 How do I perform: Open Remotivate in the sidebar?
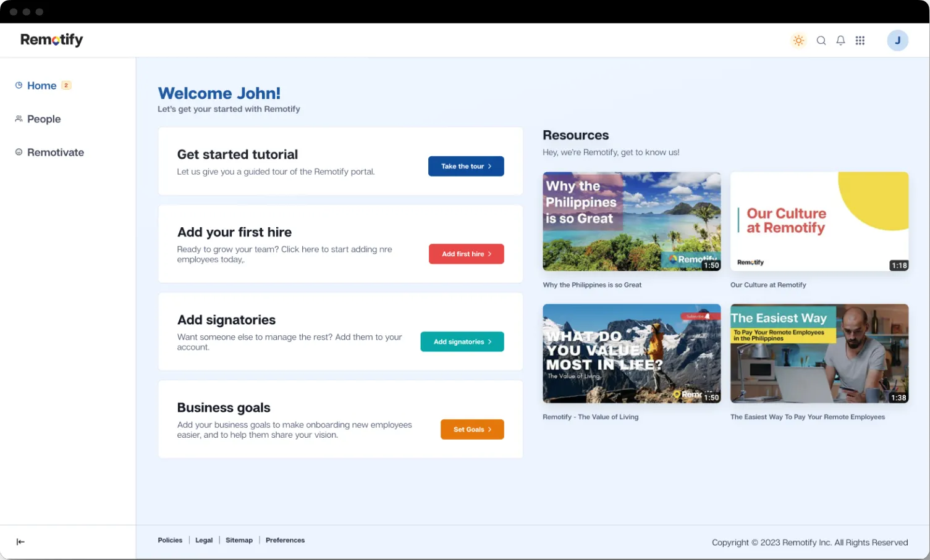pos(55,153)
